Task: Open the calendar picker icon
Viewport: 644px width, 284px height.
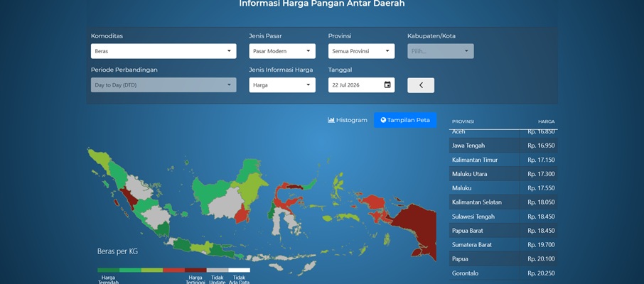Action: [x=387, y=85]
